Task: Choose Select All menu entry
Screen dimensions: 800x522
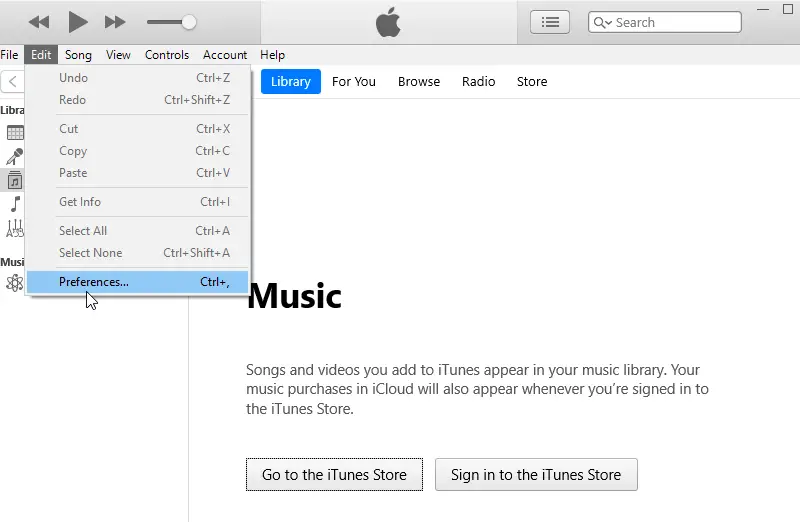Action: tap(138, 231)
